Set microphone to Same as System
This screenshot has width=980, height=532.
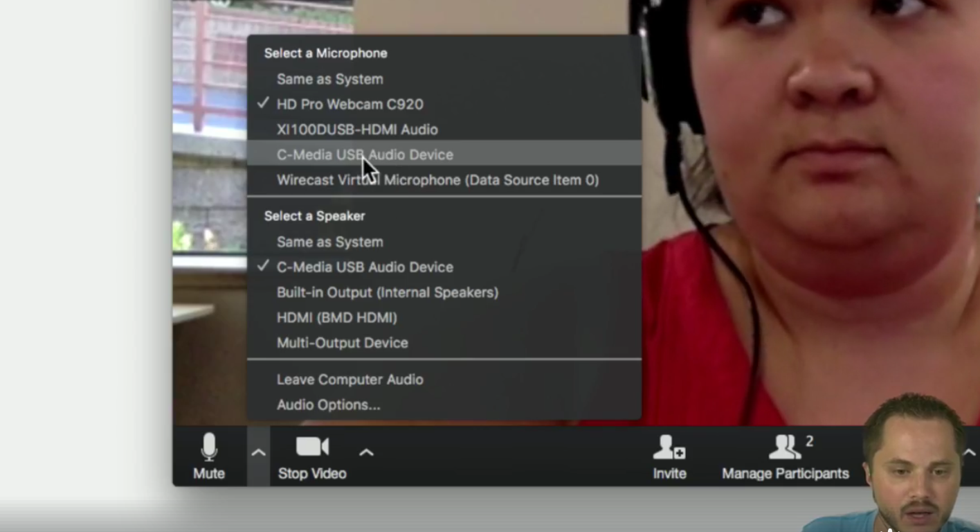point(329,79)
